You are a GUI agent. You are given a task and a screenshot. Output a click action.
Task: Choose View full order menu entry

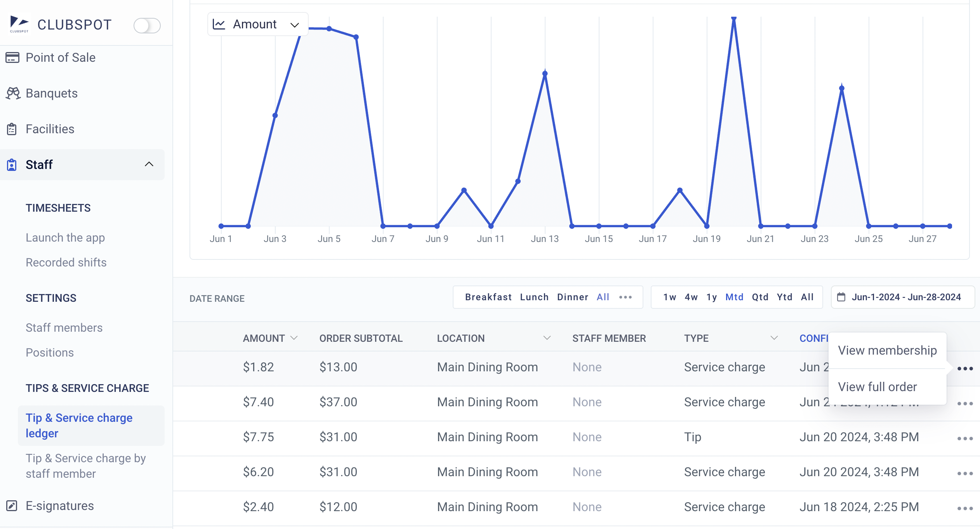coord(877,387)
